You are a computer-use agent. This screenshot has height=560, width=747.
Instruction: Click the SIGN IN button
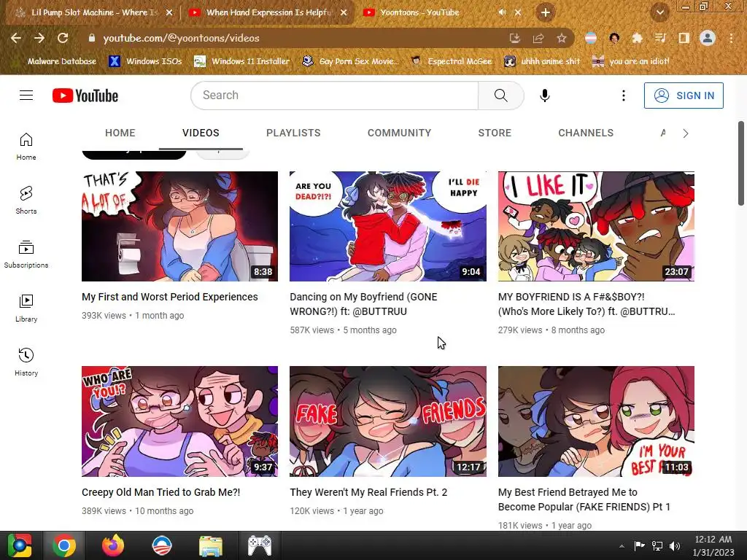tap(684, 96)
